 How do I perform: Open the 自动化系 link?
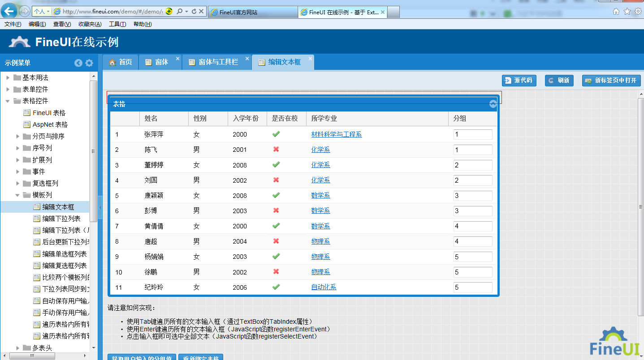click(x=324, y=287)
